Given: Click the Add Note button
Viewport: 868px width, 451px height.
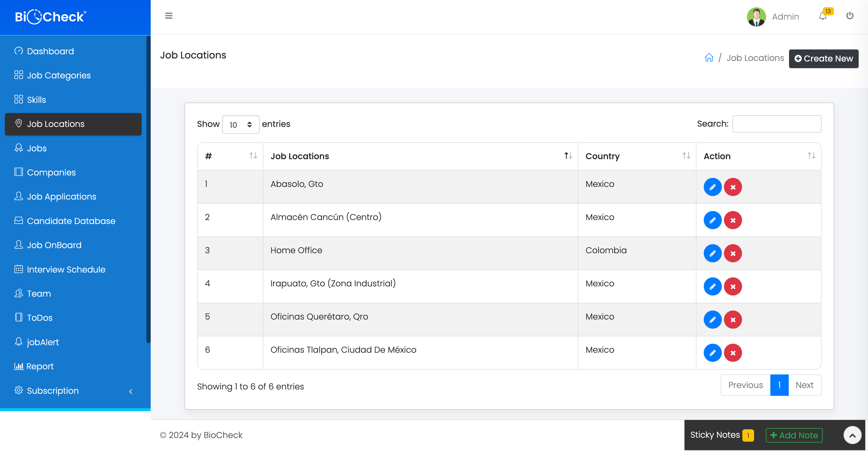Looking at the screenshot, I should [794, 435].
